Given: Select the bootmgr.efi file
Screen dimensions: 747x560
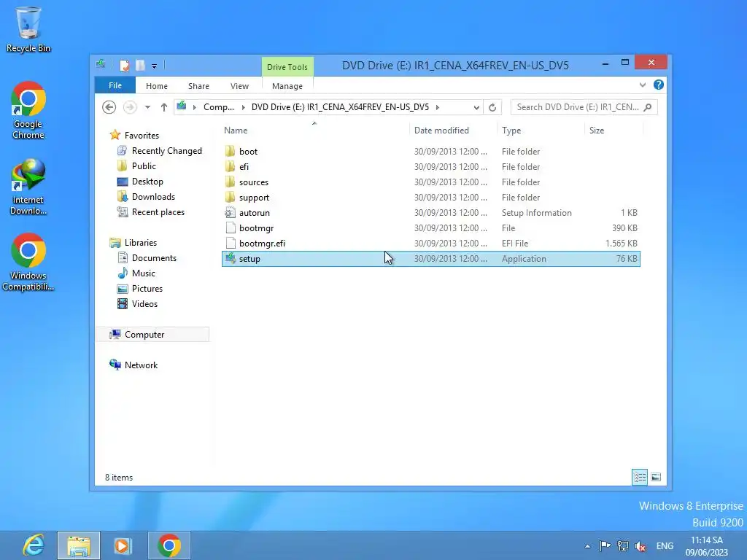Looking at the screenshot, I should pyautogui.click(x=430, y=244).
